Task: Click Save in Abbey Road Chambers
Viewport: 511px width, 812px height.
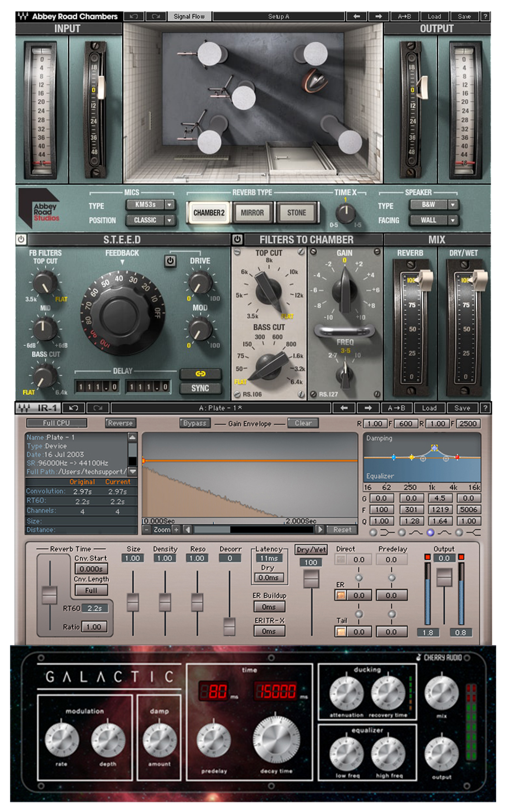Action: click(x=464, y=16)
